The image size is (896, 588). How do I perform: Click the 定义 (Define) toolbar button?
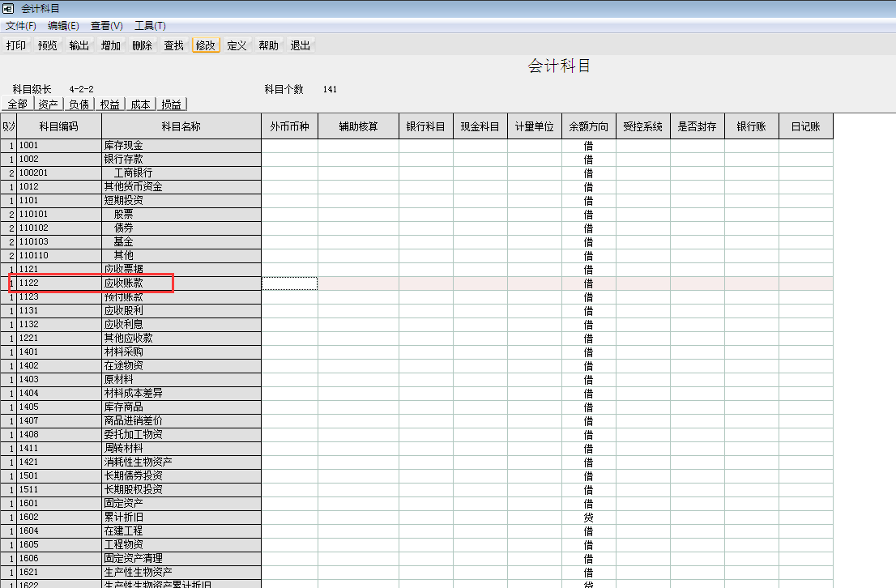pyautogui.click(x=237, y=45)
